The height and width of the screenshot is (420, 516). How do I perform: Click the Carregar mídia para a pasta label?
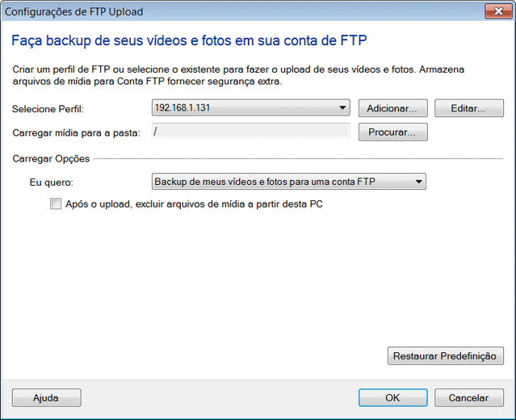[76, 132]
